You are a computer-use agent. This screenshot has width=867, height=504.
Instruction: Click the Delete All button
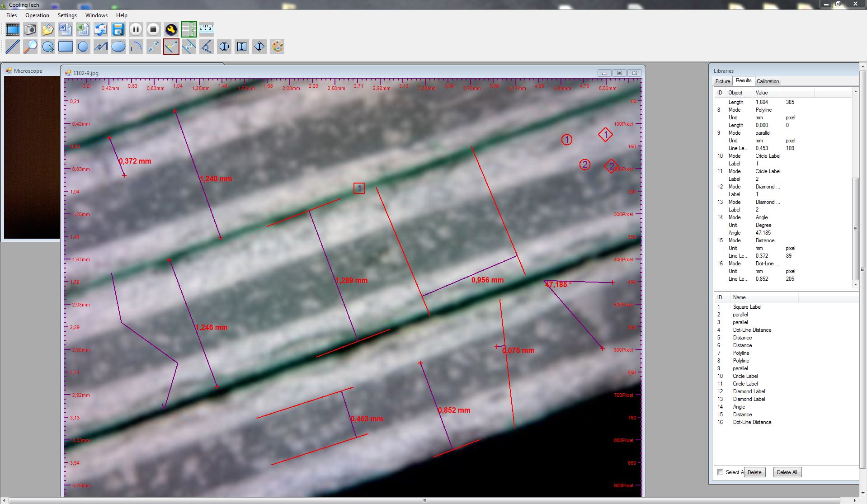787,472
